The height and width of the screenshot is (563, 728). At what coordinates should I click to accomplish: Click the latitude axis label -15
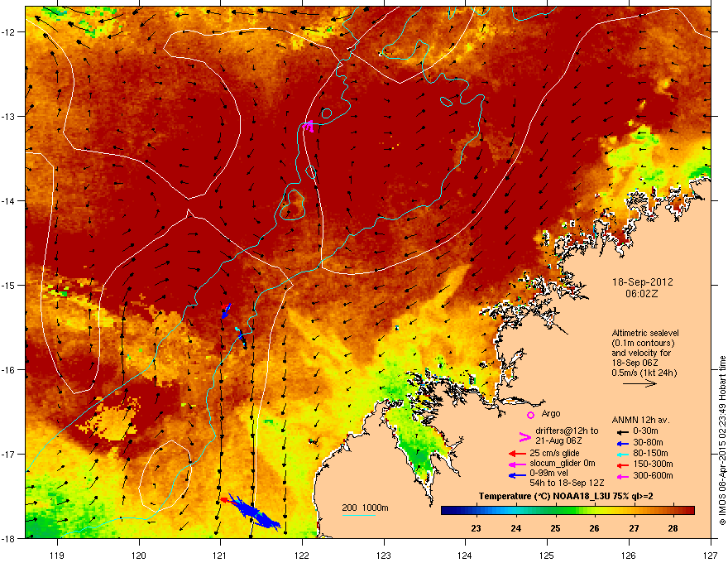(x=8, y=285)
